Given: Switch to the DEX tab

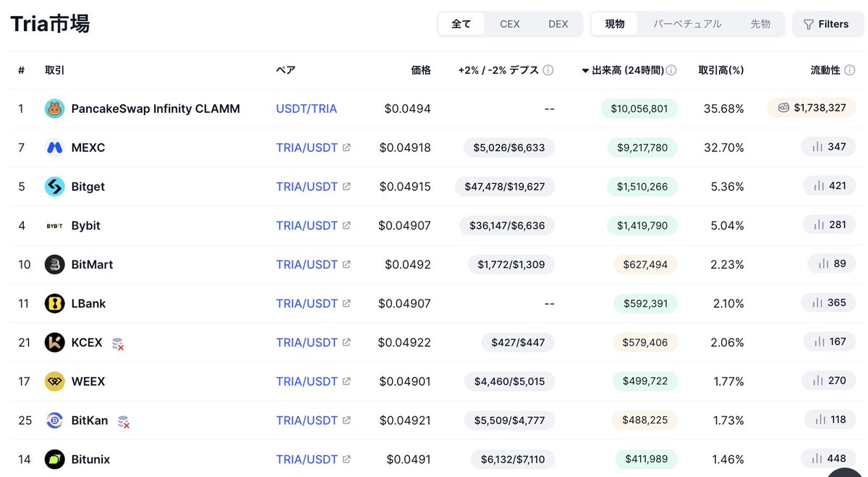Looking at the screenshot, I should click(x=558, y=24).
